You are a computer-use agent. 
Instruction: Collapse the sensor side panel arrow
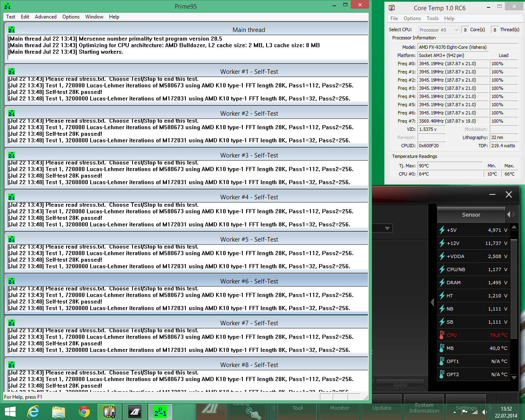432,302
